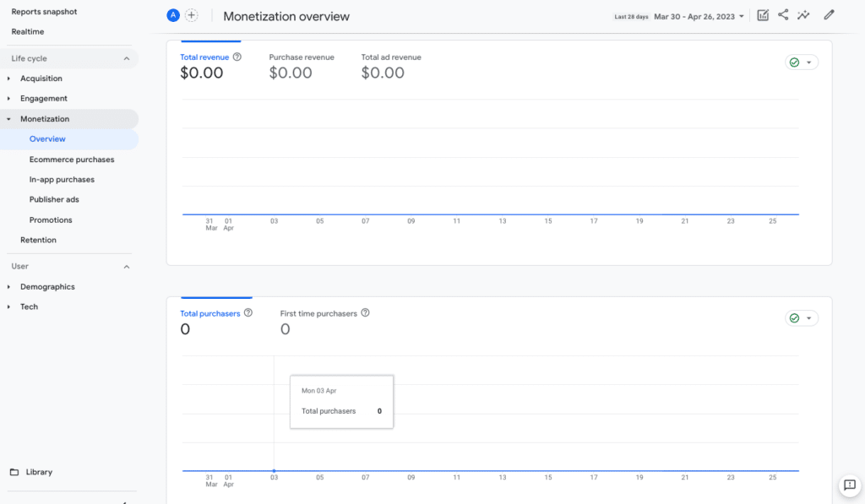Click the blue 'A' All Users badge
Image resolution: width=865 pixels, height=504 pixels.
[x=173, y=16]
